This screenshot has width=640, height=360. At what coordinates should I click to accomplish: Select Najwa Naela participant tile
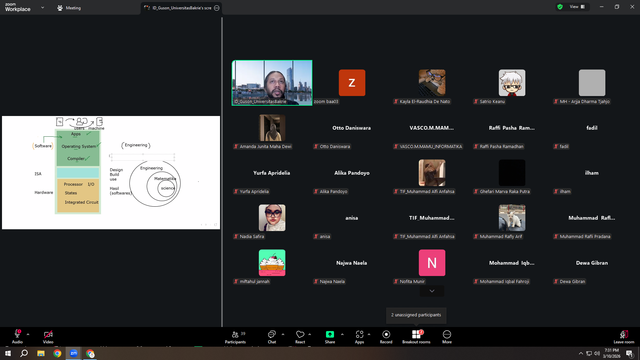(x=352, y=262)
